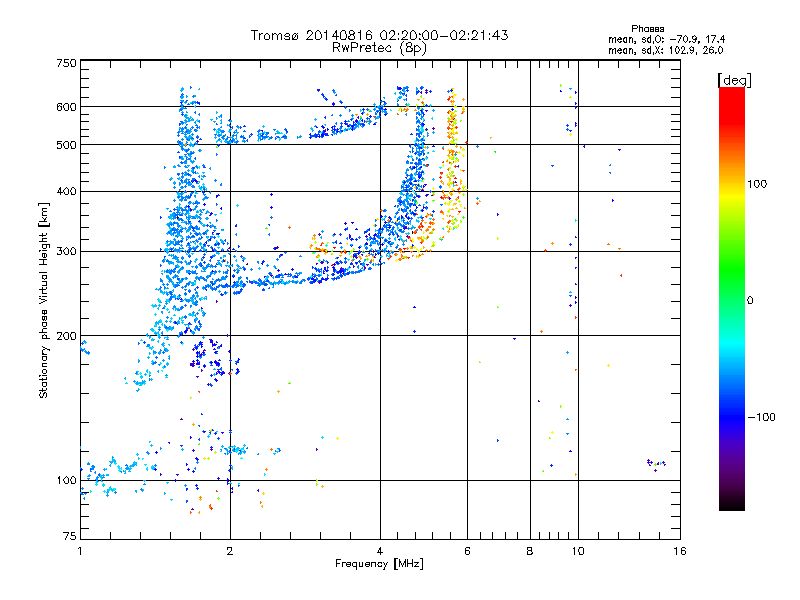The width and height of the screenshot is (800, 600).
Task: Click the colorbar tick label '0'
Action: point(750,301)
